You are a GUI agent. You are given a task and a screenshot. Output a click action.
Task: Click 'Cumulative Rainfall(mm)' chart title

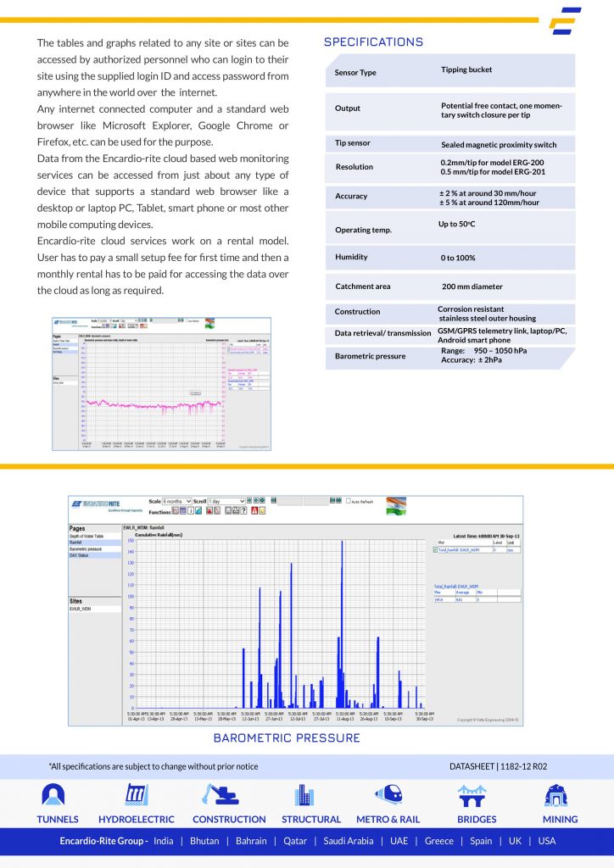point(159,535)
